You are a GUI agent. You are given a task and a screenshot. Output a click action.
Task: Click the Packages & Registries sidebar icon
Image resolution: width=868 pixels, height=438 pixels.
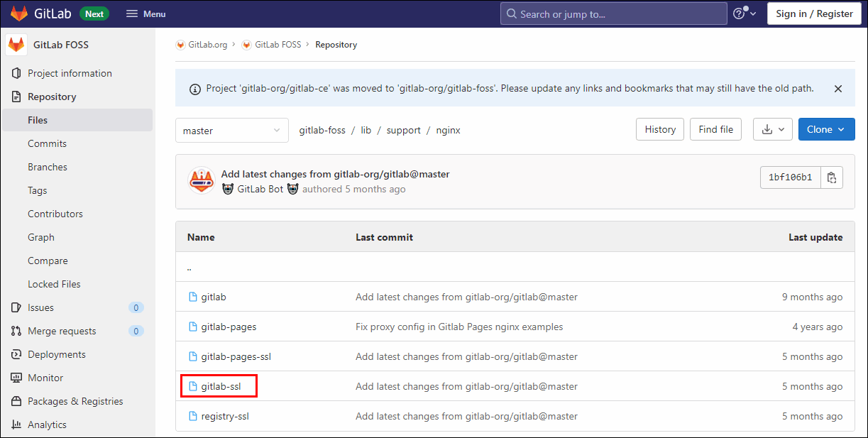[x=16, y=401]
